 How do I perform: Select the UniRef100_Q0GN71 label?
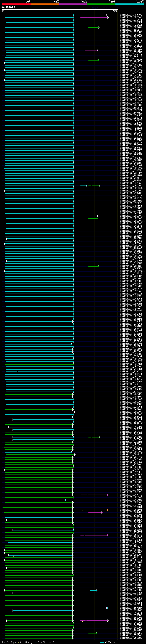[131, 198]
